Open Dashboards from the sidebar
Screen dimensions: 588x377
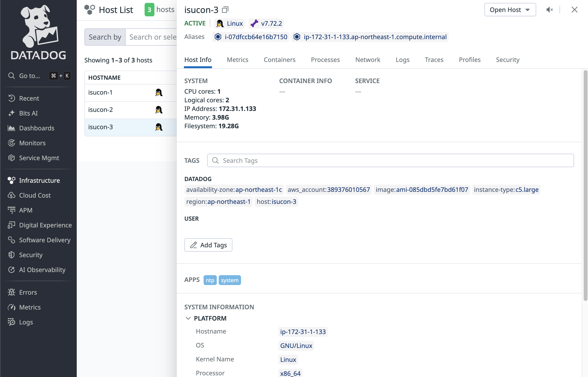pos(37,128)
